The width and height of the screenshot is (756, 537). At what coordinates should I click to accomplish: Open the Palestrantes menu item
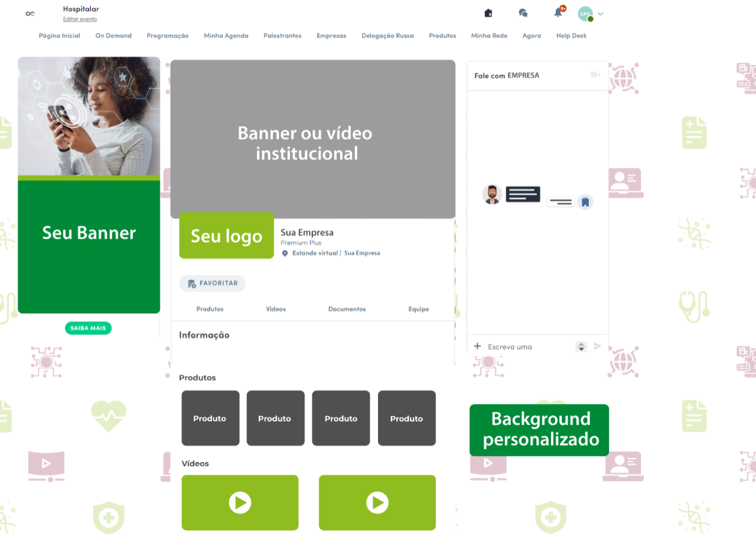click(282, 35)
